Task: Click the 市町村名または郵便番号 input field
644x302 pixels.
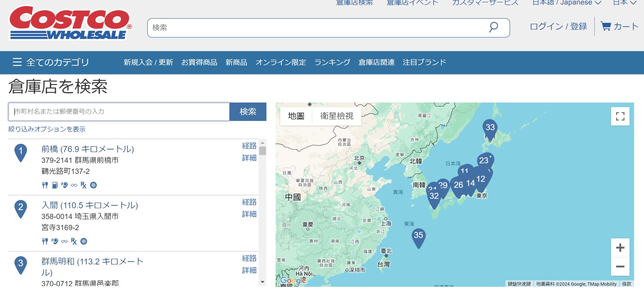Action: pos(119,111)
